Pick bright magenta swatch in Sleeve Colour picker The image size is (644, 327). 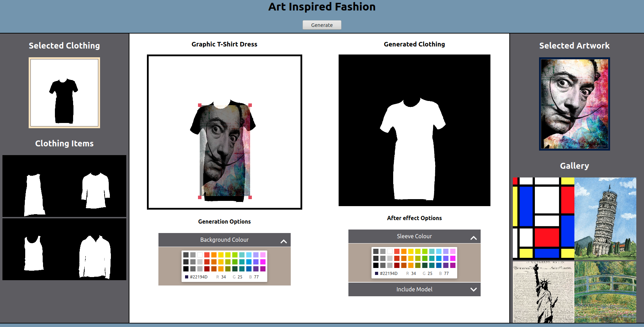click(x=453, y=258)
